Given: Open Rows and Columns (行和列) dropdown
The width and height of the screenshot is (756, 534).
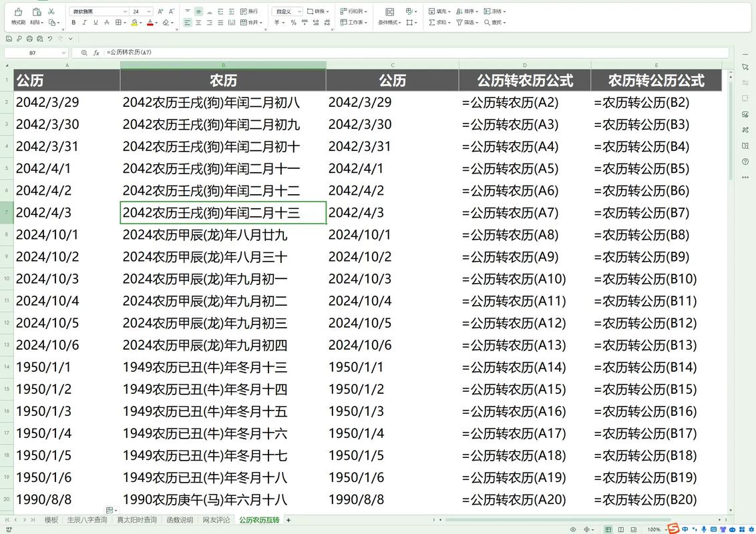Looking at the screenshot, I should point(353,11).
